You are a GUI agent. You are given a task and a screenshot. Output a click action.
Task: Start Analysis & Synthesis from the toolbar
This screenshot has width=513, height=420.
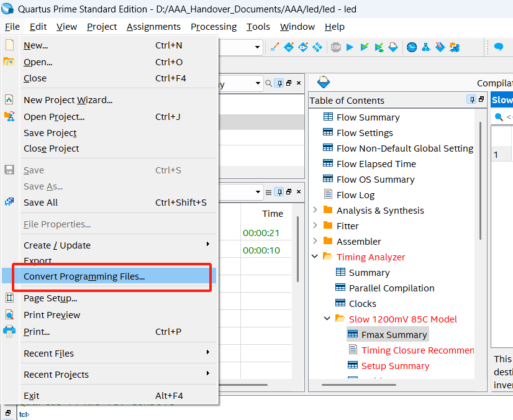coord(379,48)
